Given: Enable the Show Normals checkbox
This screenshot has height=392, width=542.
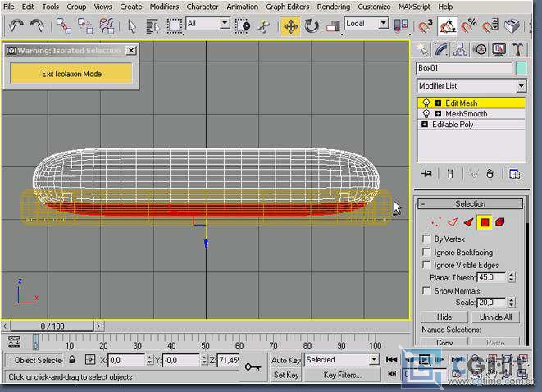Looking at the screenshot, I should tap(426, 290).
